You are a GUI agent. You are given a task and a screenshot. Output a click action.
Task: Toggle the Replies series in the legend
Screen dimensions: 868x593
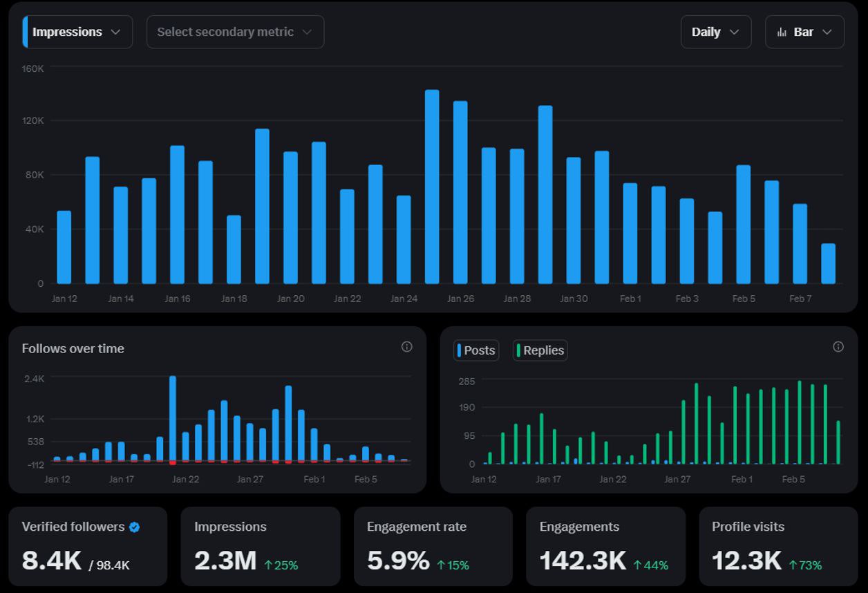tap(540, 350)
